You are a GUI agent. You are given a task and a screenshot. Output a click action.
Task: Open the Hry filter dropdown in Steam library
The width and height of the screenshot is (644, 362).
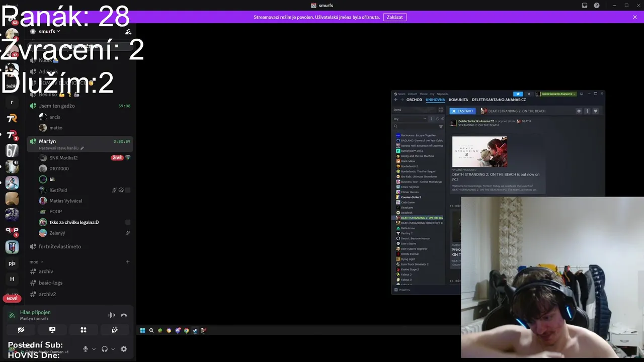pyautogui.click(x=410, y=119)
